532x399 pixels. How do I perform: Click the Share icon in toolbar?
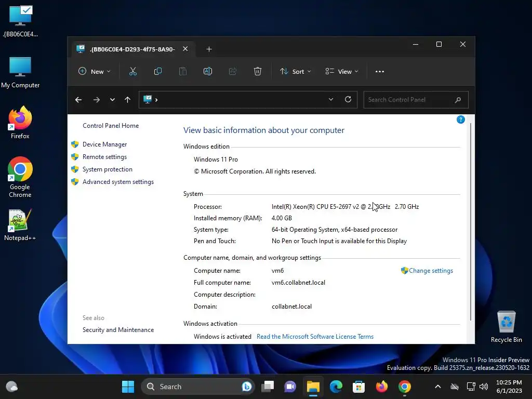233,72
